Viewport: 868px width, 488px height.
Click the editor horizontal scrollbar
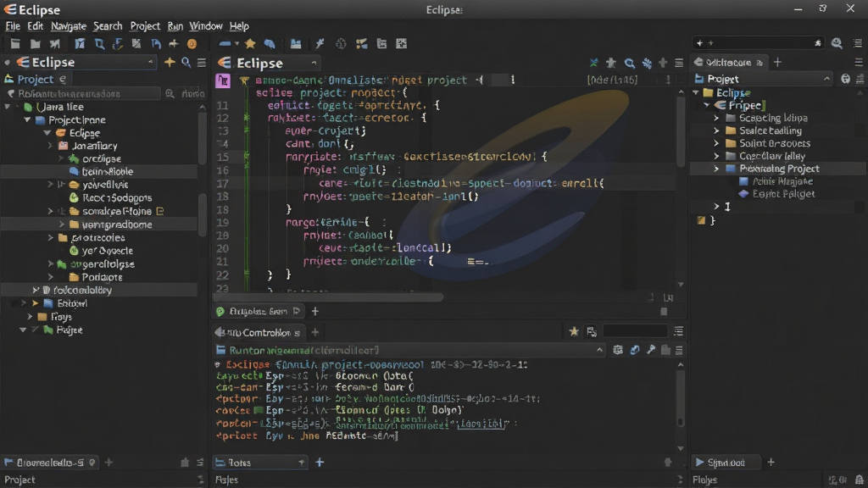click(330, 297)
